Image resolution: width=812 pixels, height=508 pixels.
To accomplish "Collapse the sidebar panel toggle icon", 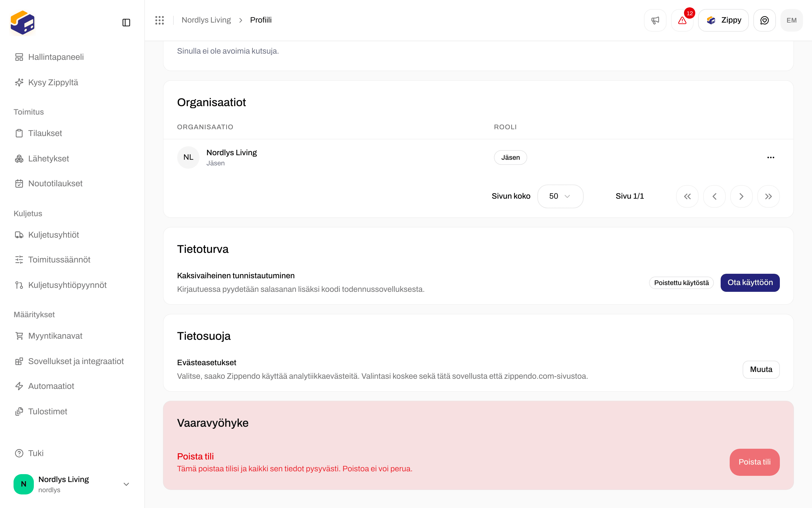I will pyautogui.click(x=126, y=23).
